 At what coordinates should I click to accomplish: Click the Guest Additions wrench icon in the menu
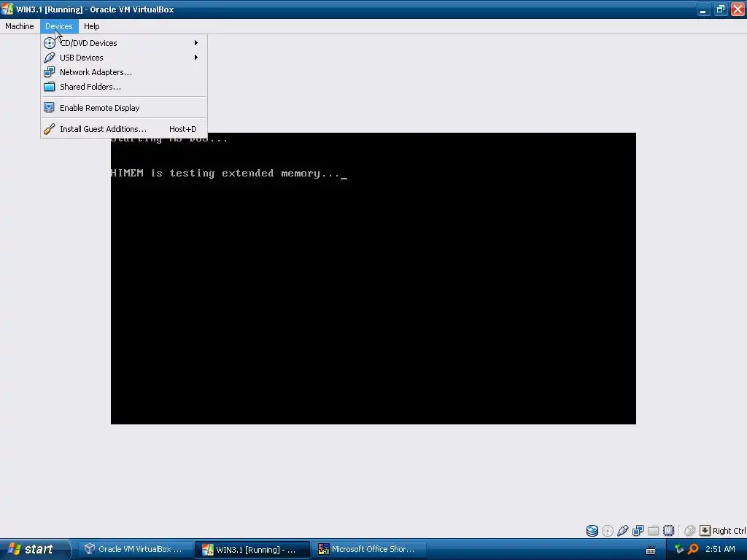point(49,129)
